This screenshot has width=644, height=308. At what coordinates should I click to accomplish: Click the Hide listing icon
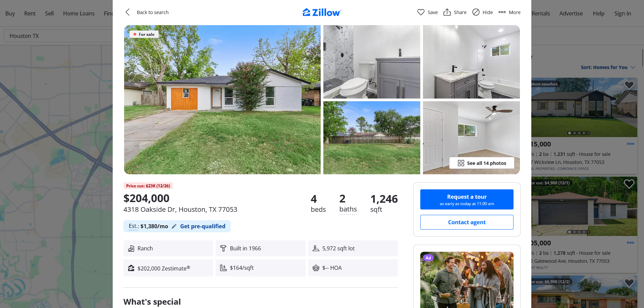tap(476, 12)
